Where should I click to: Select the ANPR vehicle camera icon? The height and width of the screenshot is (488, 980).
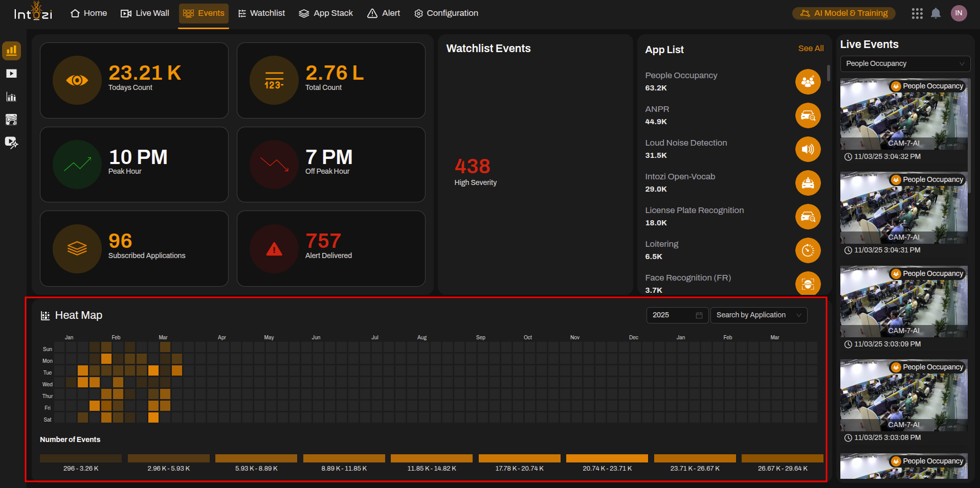pos(808,115)
